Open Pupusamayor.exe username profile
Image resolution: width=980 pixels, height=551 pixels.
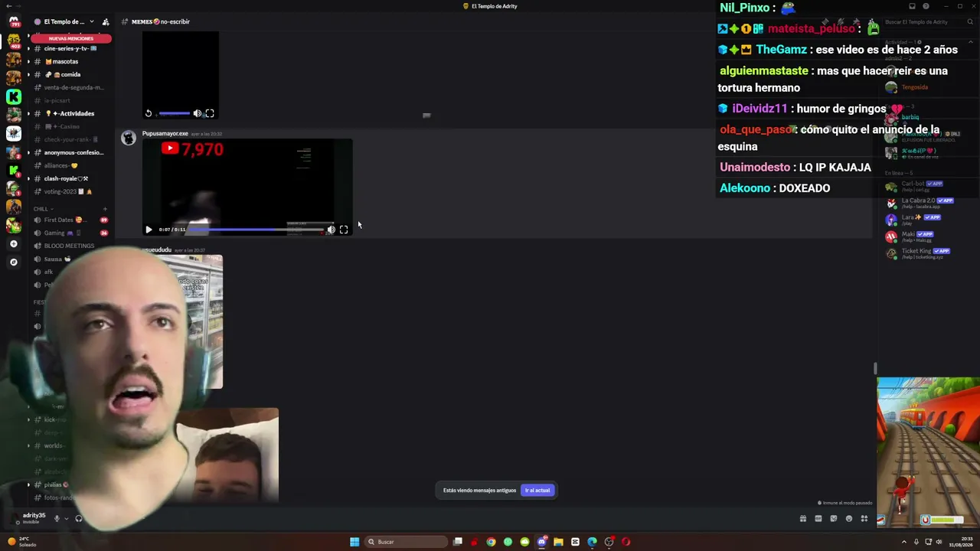(165, 133)
